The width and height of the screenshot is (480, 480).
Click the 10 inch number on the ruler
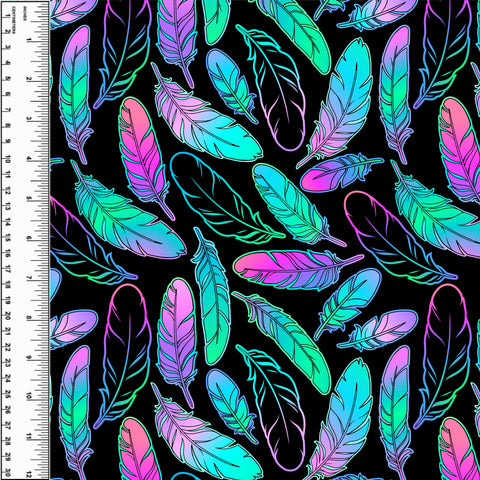pos(29,396)
